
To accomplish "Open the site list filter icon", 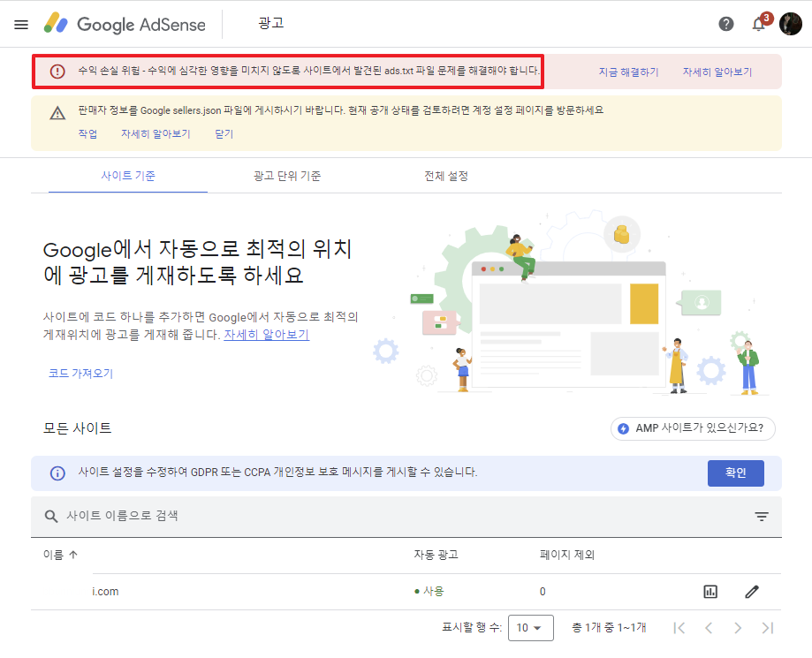I will (x=762, y=516).
